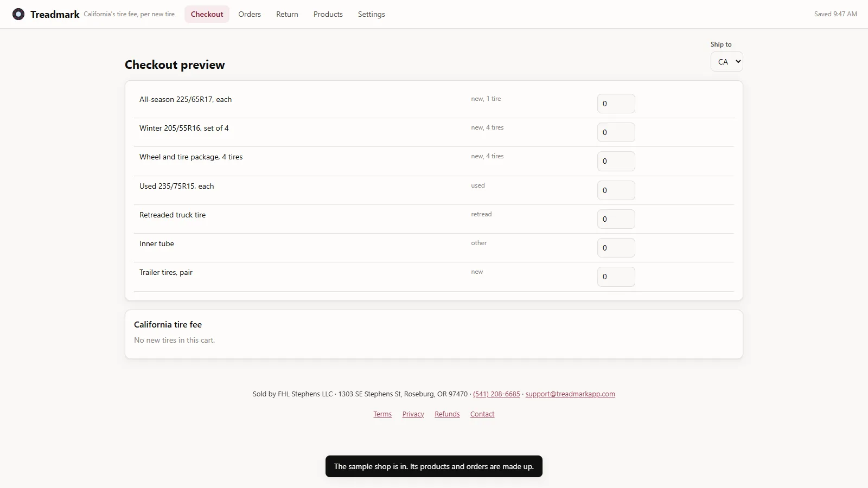
Task: Click "Retreaded truck tire" product name
Action: 173,215
